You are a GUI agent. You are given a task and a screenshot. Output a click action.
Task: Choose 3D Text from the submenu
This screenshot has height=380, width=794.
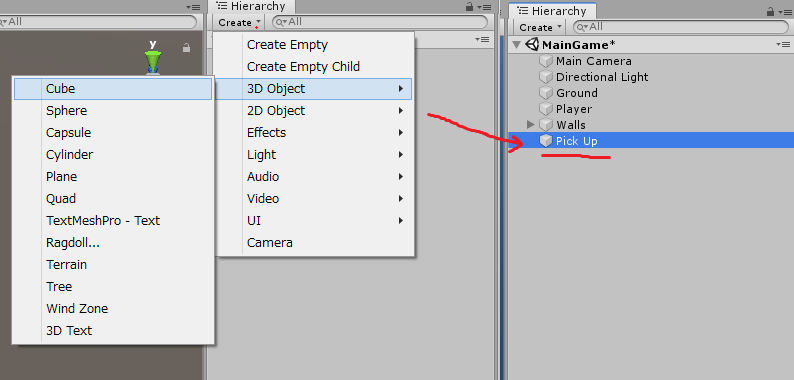pos(112,331)
